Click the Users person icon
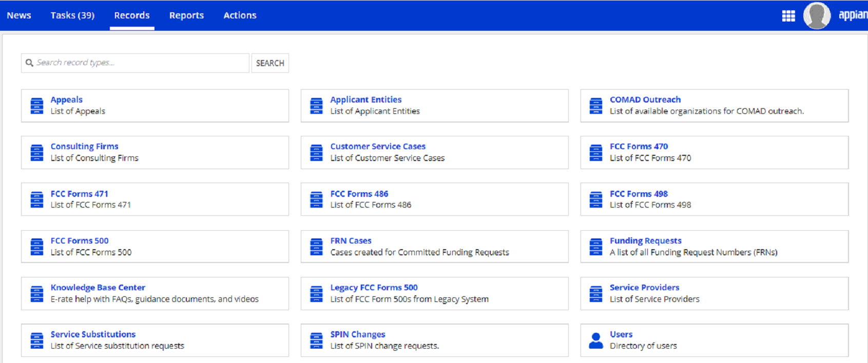 (596, 340)
